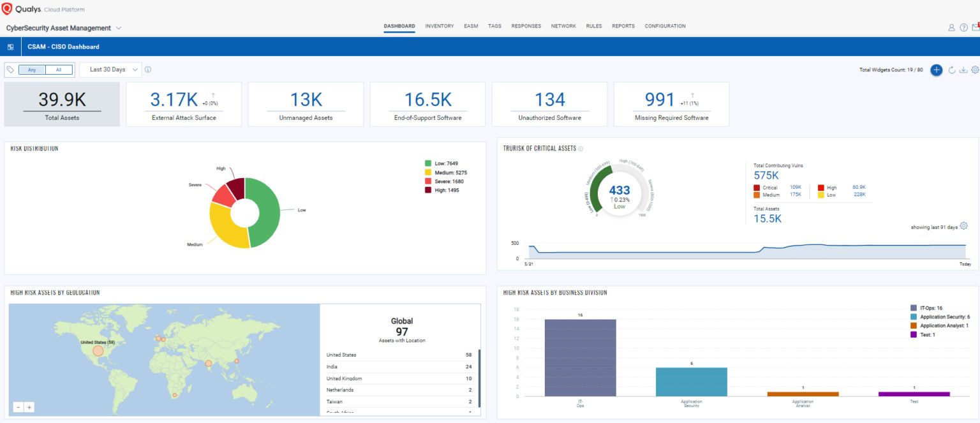Expand the CyberSecurity Asset Management module chevron
The height and width of the screenshot is (423, 980).
coord(119,28)
